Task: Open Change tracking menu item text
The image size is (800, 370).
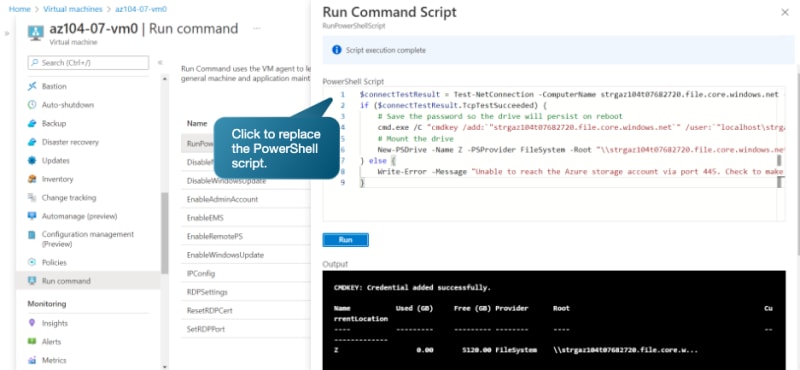Action: click(69, 198)
